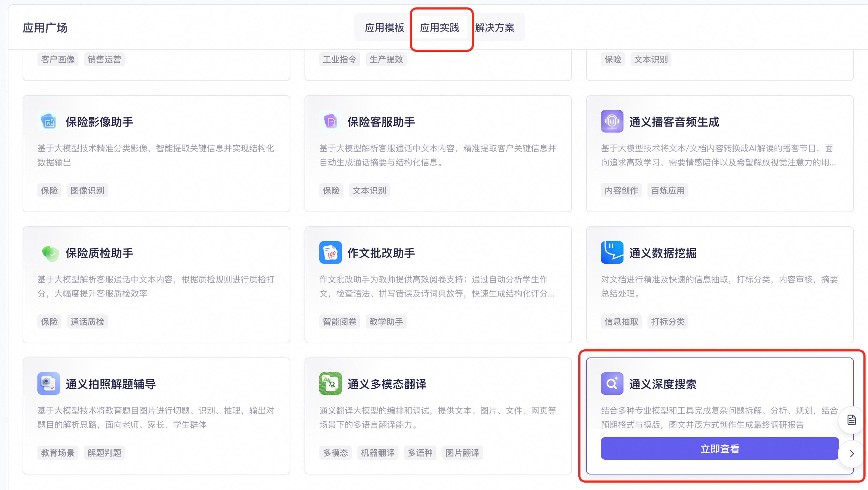This screenshot has width=868, height=490.
Task: Click the floating document icon on right edge
Action: pyautogui.click(x=852, y=420)
